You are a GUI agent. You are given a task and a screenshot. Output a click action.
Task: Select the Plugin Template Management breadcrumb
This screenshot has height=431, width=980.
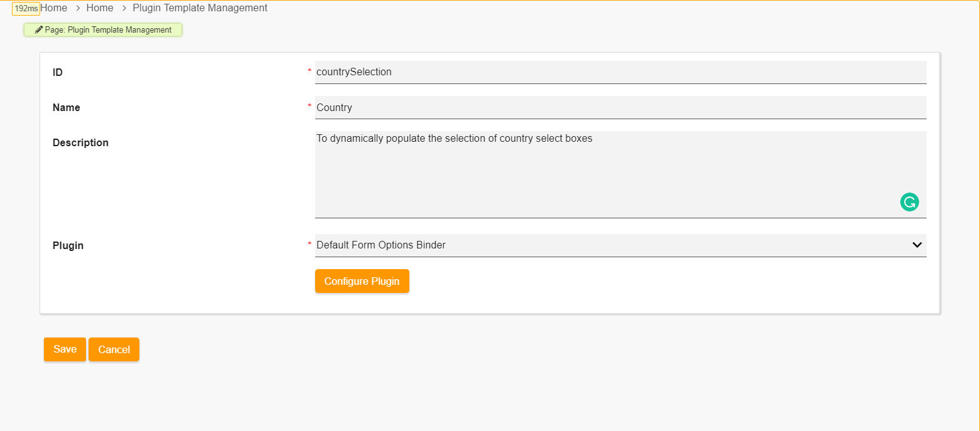(200, 8)
